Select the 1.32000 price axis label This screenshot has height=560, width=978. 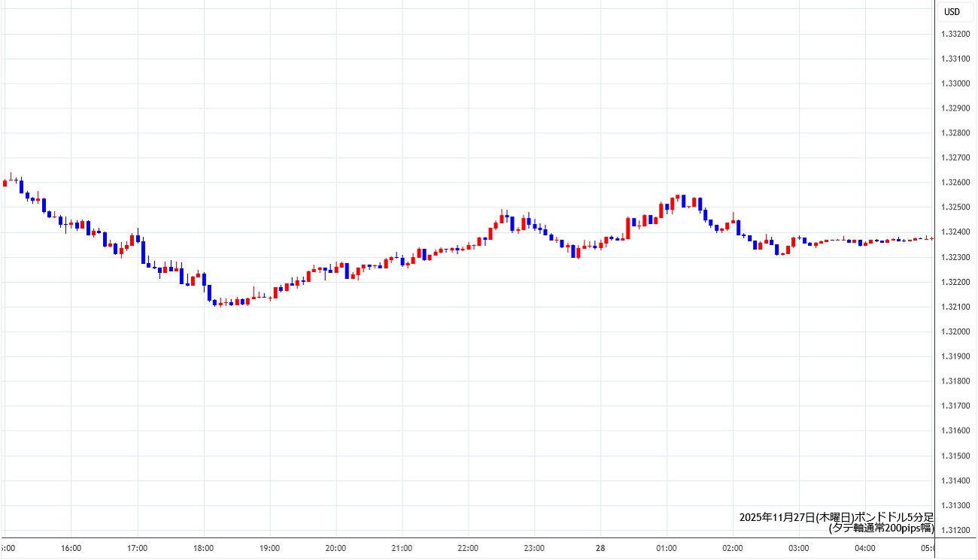coord(955,331)
